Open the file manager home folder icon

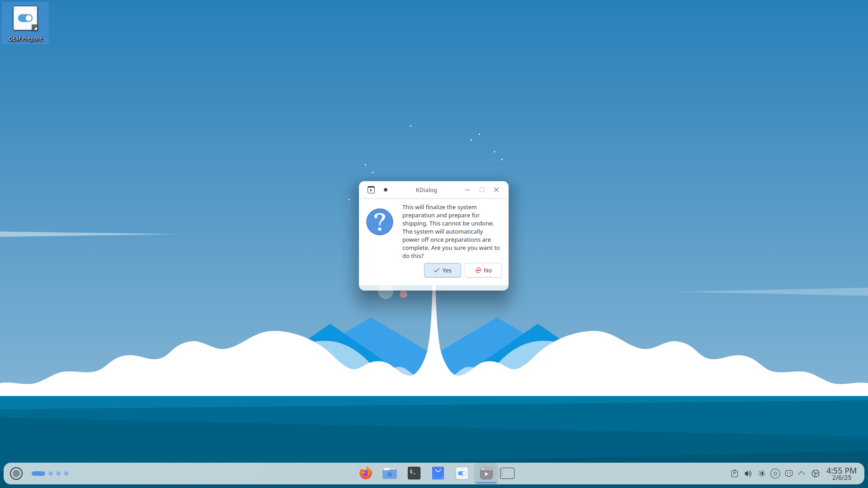point(390,473)
